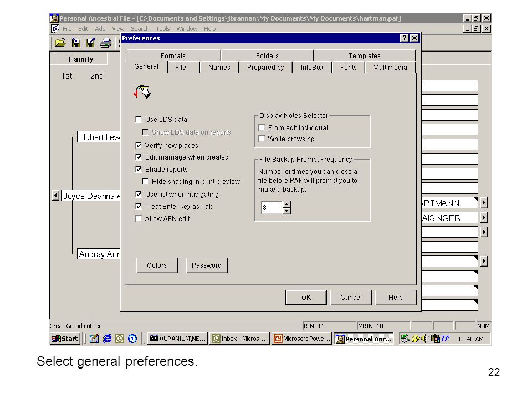The height and width of the screenshot is (399, 532).
Task: Open the Templates tab
Action: click(365, 55)
